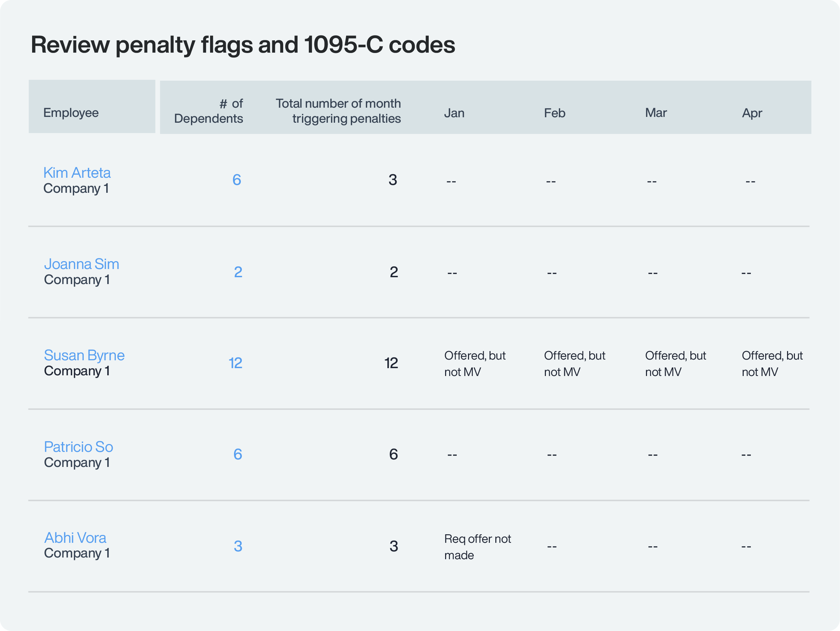Click Patricio So's dependents count 6

pos(237,454)
